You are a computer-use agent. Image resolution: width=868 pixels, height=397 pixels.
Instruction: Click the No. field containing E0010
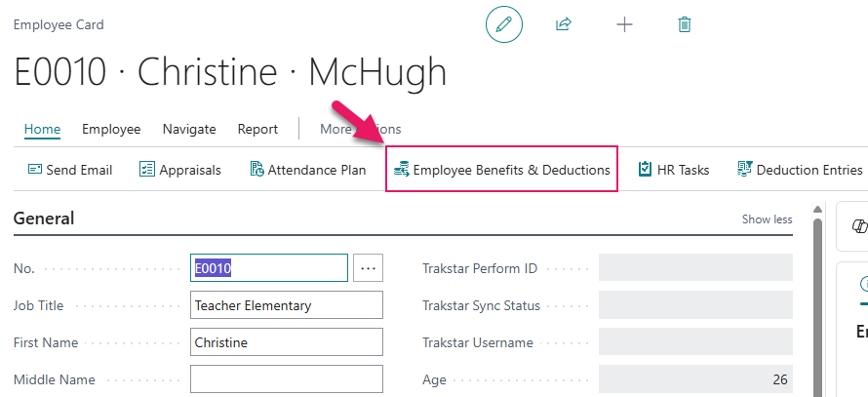(269, 268)
